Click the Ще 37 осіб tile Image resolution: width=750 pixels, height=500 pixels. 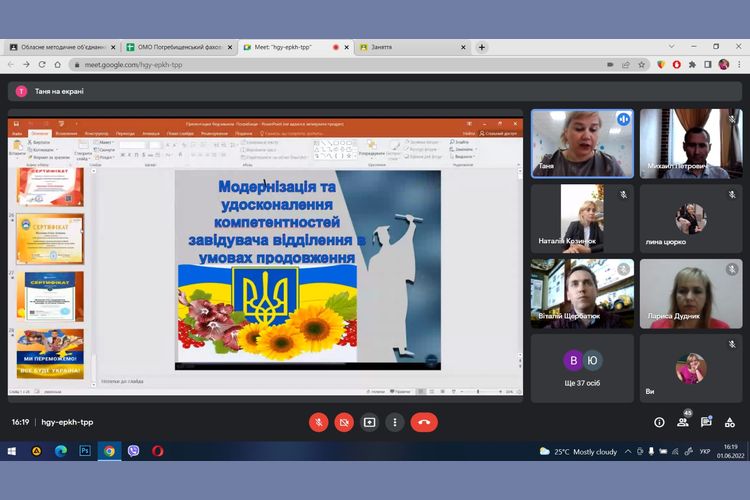pyautogui.click(x=582, y=367)
